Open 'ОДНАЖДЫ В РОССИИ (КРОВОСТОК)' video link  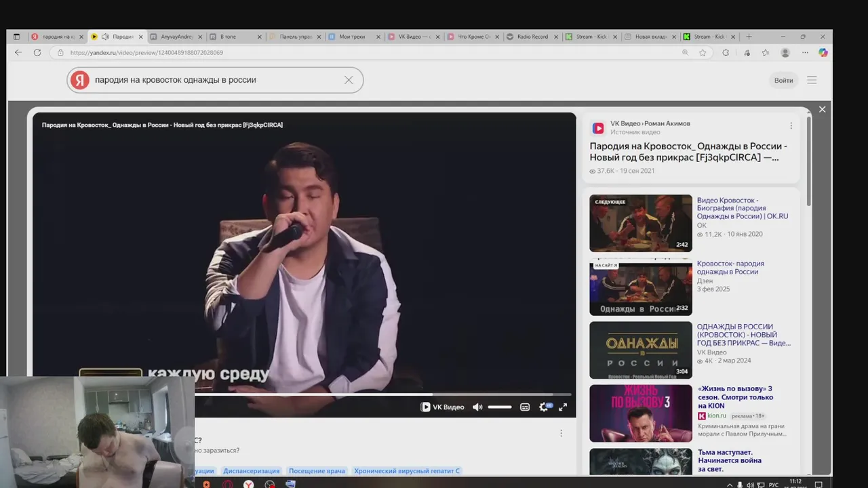(x=744, y=335)
